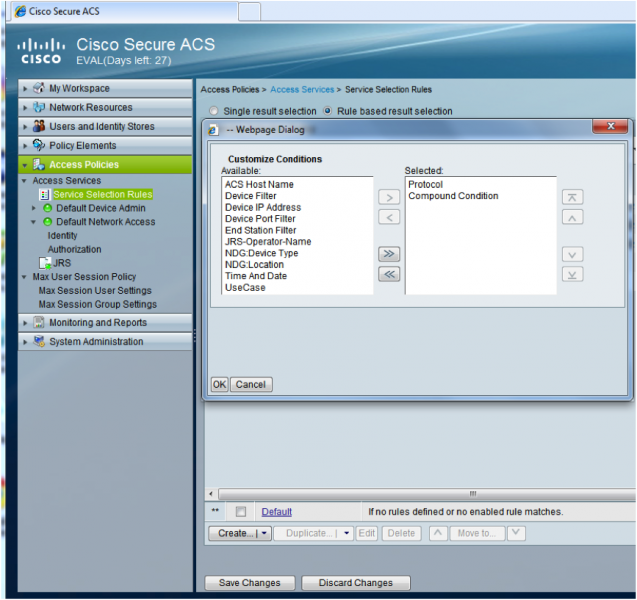Screen dimensions: 637x600
Task: Open the Create button dropdown arrow
Action: point(264,533)
